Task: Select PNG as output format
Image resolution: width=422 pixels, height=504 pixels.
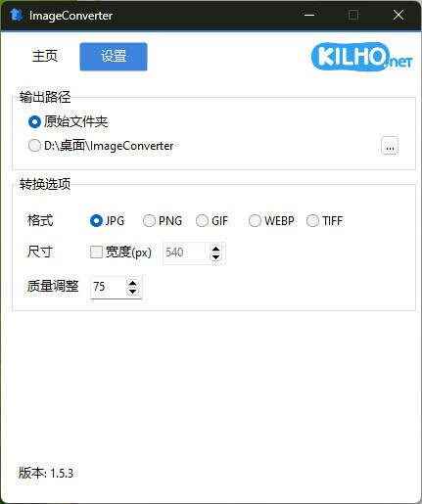Action: (x=163, y=221)
